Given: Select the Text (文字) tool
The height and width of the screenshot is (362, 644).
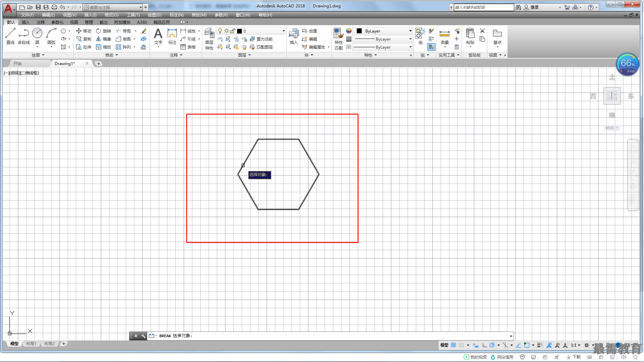Looking at the screenshot, I should pyautogui.click(x=158, y=36).
